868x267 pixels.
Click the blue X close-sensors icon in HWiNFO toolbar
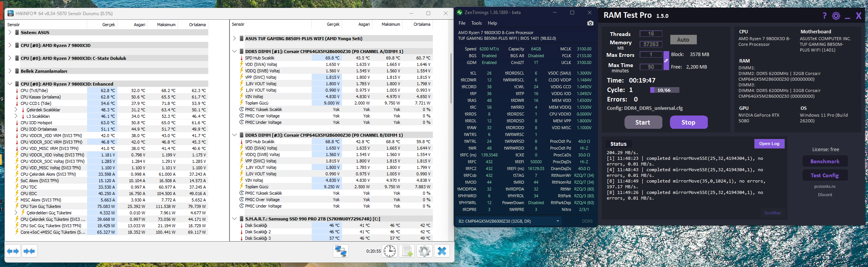pyautogui.click(x=442, y=251)
